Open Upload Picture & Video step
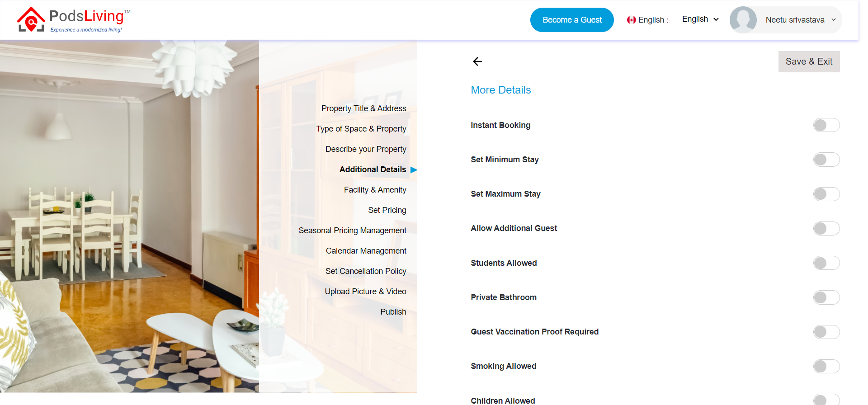Image resolution: width=868 pixels, height=405 pixels. 365,292
